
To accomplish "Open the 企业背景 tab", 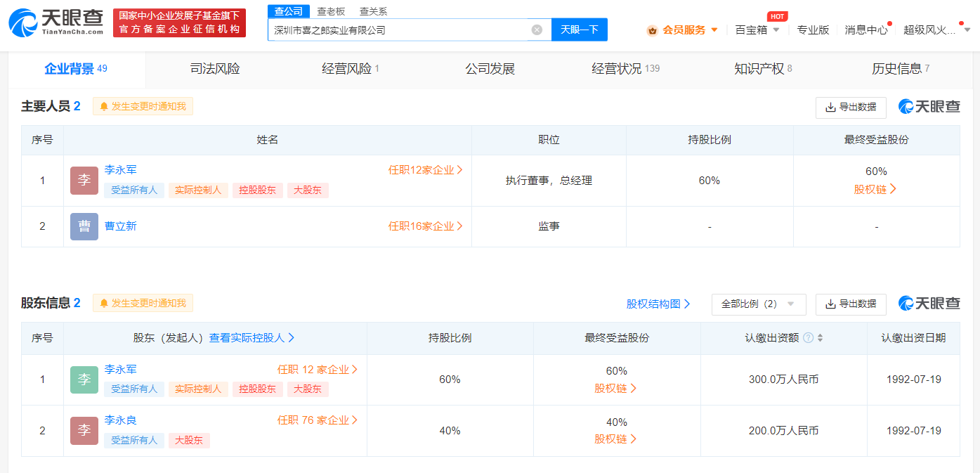I will click(76, 69).
